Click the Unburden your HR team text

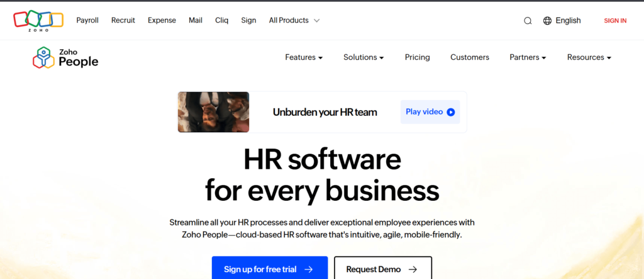(x=325, y=112)
